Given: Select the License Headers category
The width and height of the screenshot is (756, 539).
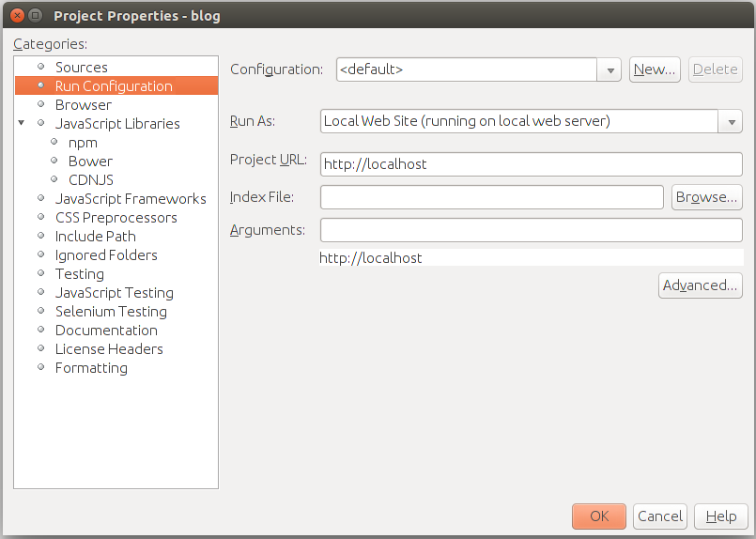Looking at the screenshot, I should (109, 349).
